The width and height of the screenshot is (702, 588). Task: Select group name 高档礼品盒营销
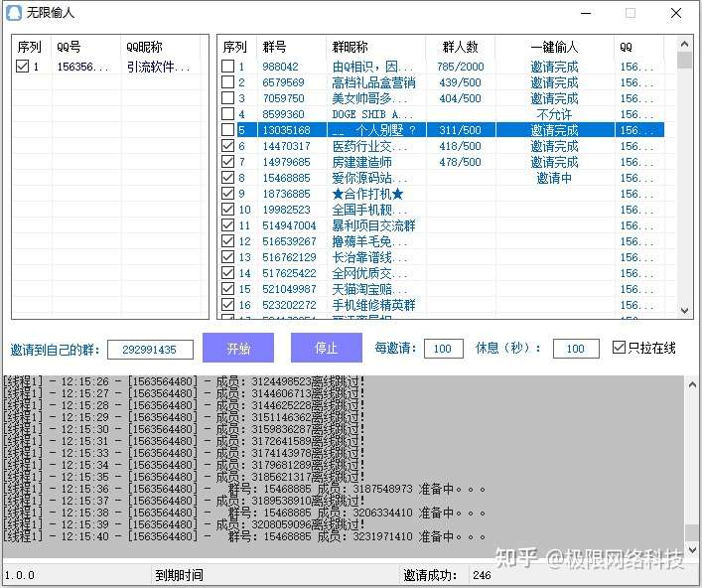click(x=373, y=82)
